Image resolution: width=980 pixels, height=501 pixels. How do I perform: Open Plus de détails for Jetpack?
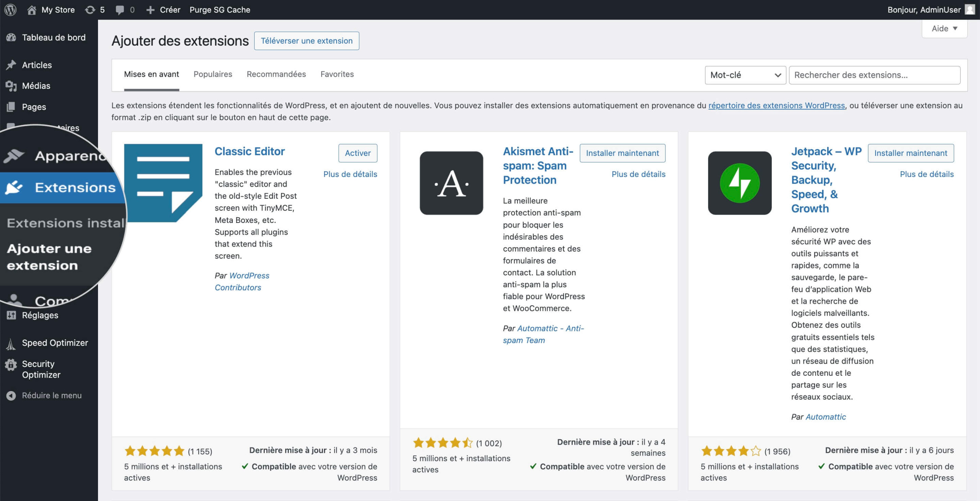(927, 174)
